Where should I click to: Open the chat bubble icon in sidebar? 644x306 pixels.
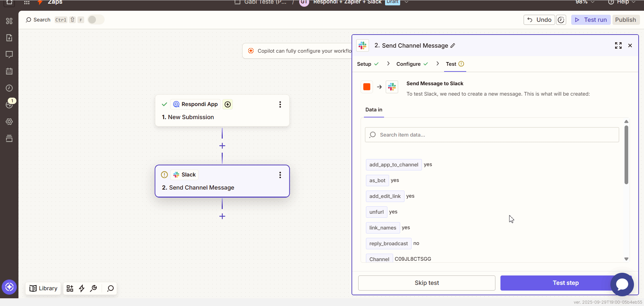(9, 54)
